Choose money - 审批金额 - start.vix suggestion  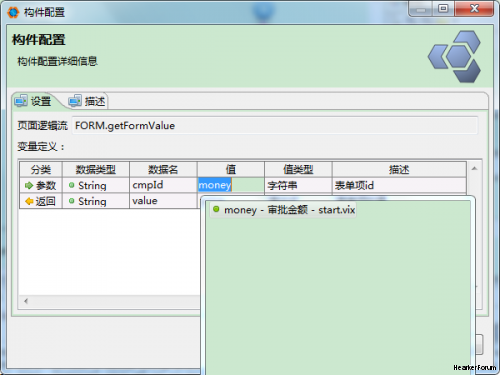[283, 210]
